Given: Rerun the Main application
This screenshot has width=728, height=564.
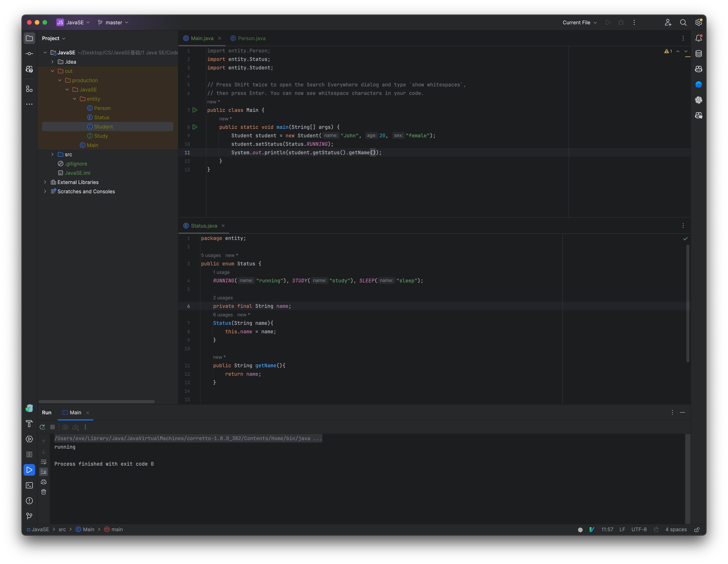Looking at the screenshot, I should pyautogui.click(x=42, y=427).
